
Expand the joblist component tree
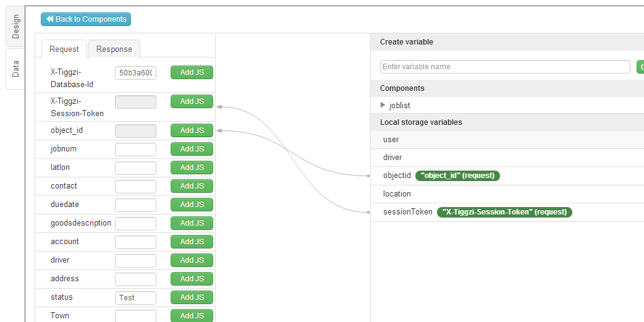383,105
